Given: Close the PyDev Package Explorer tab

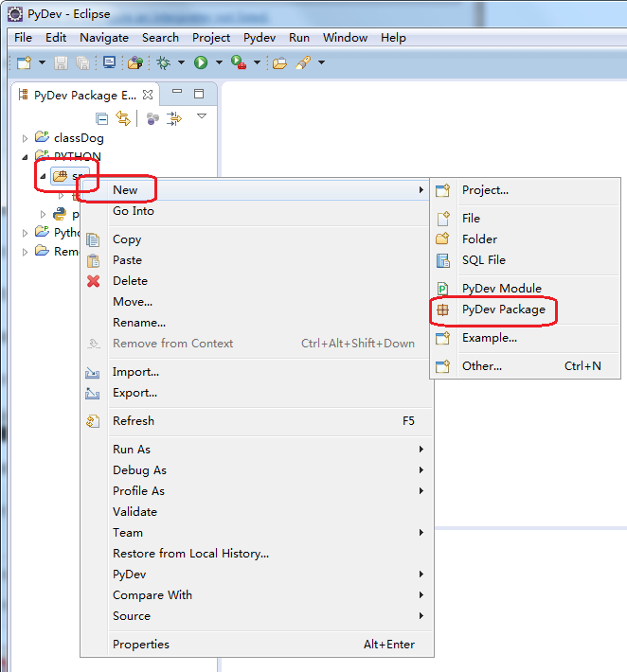Looking at the screenshot, I should click(x=148, y=95).
